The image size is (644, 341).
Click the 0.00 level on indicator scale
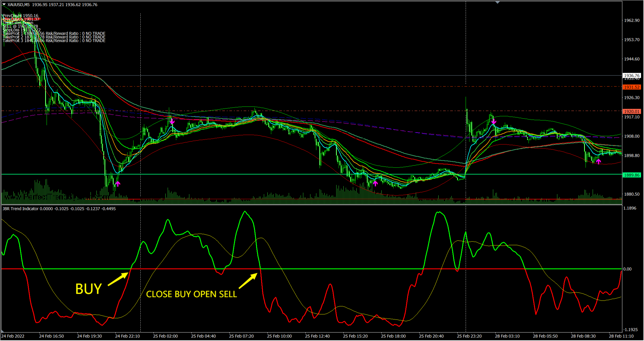coord(627,269)
